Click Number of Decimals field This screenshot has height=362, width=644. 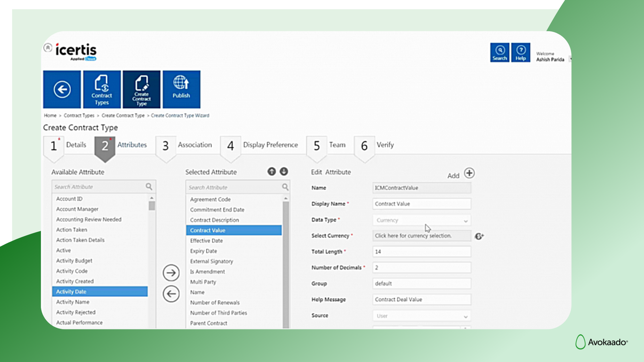422,267
